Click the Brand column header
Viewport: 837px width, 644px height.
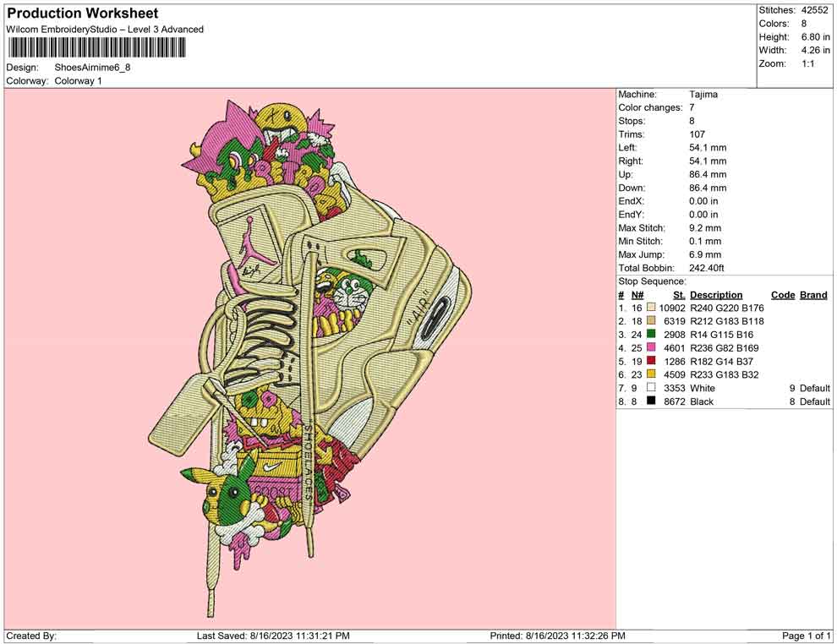(813, 295)
